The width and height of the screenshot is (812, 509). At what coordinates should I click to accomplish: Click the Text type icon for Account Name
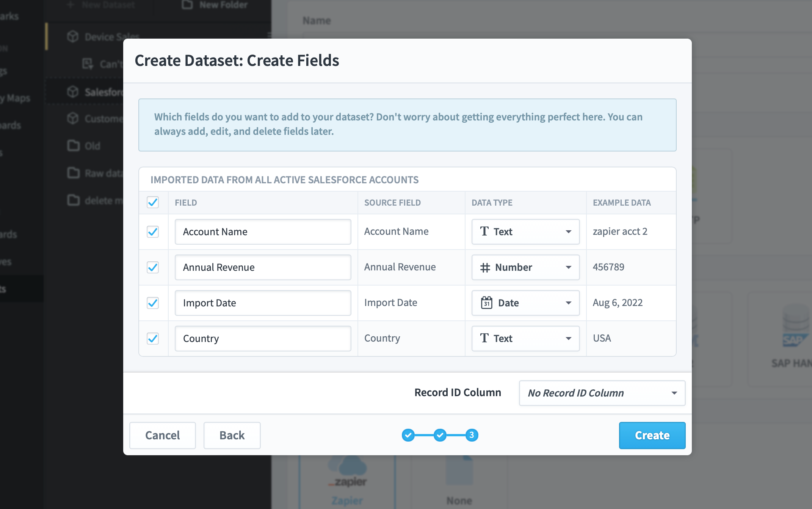tap(484, 231)
